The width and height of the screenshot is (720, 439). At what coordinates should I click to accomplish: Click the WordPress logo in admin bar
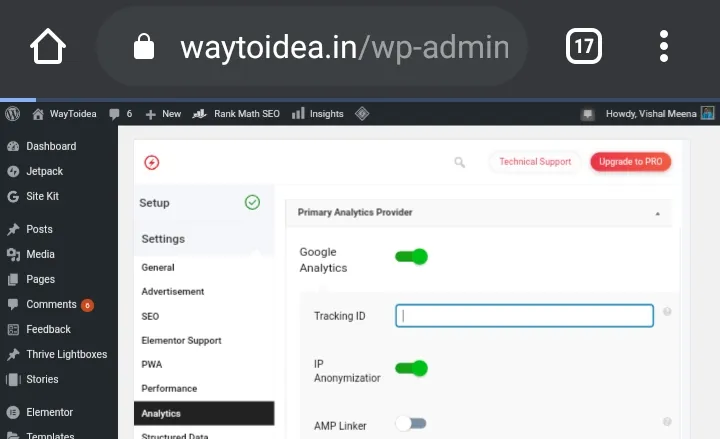pyautogui.click(x=12, y=113)
